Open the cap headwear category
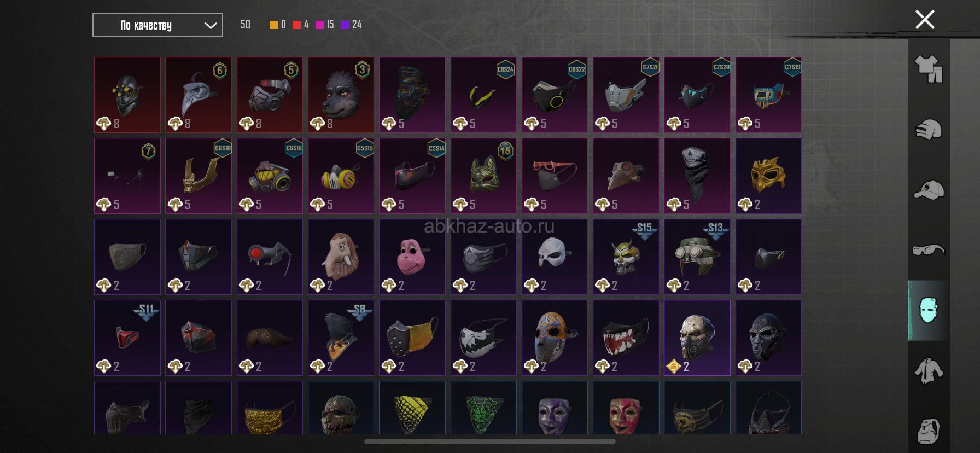This screenshot has width=980, height=453. pos(929,190)
